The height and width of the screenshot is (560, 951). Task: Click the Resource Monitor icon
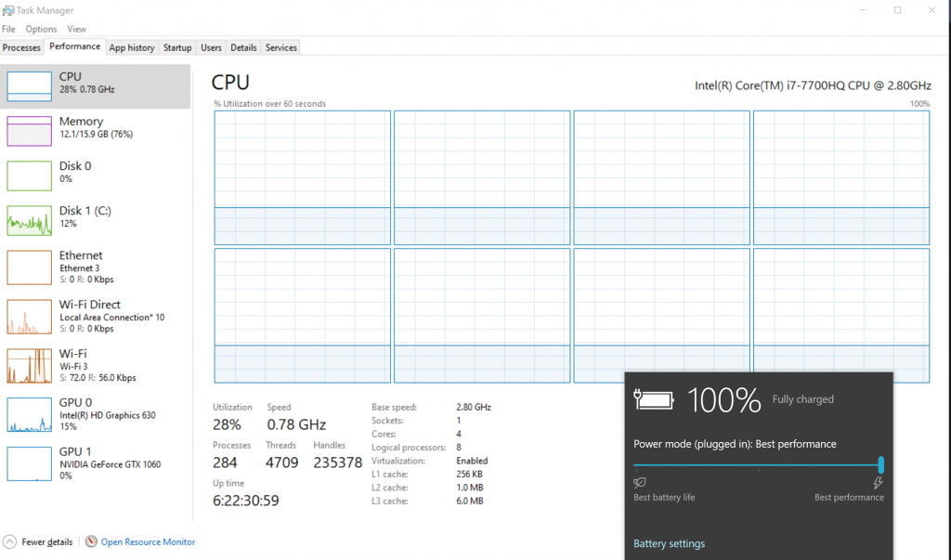pyautogui.click(x=91, y=541)
